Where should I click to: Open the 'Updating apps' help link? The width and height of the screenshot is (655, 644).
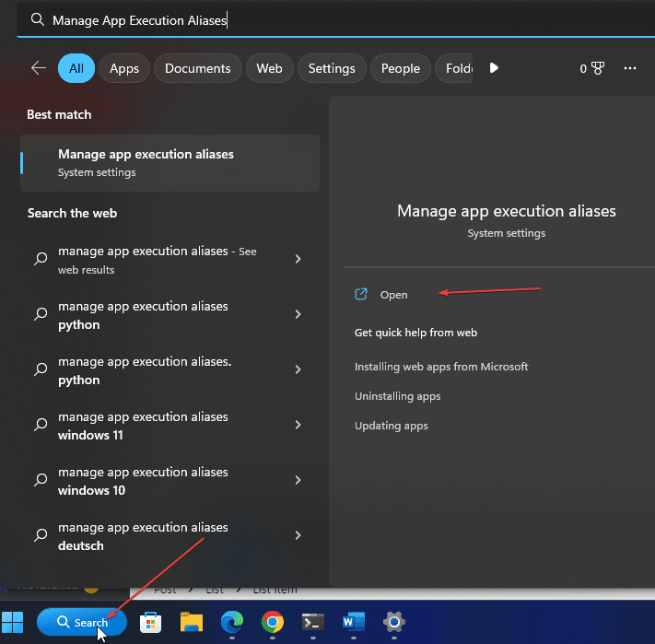(392, 426)
